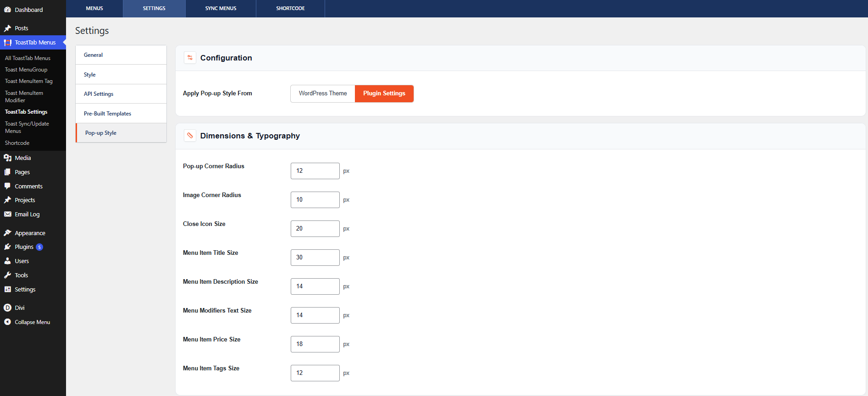The image size is (868, 396).
Task: Click the Dashboard gauge icon
Action: click(x=7, y=10)
